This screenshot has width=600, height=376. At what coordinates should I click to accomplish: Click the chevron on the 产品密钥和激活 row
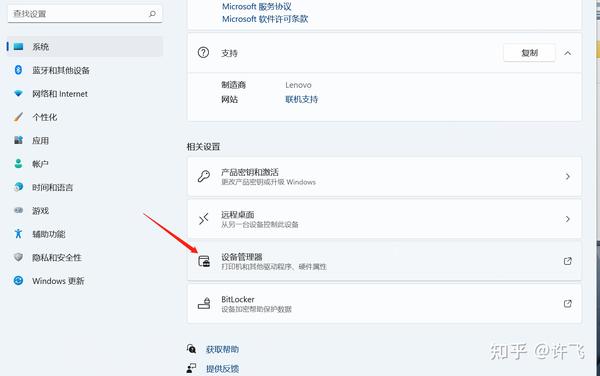pyautogui.click(x=568, y=176)
